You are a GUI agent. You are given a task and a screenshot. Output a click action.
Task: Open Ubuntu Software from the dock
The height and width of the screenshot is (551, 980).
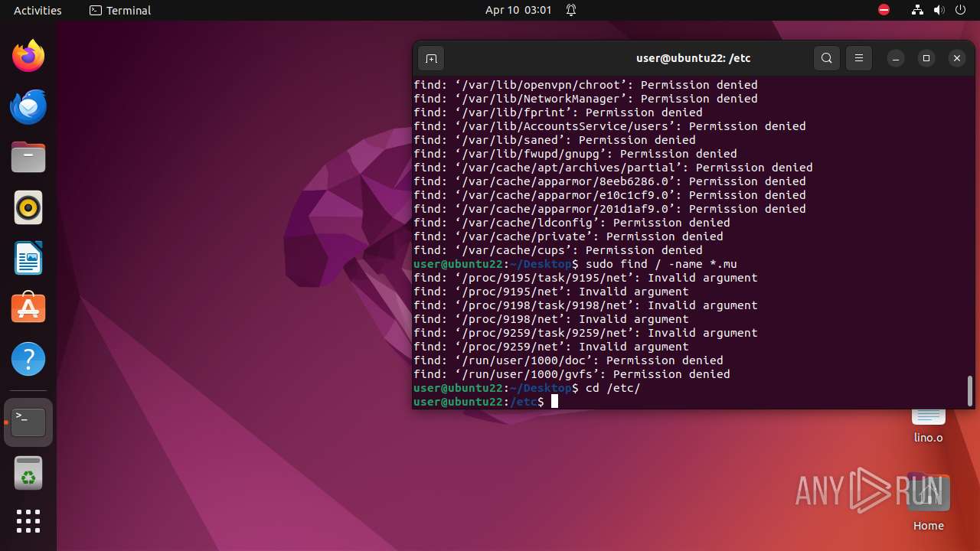point(28,308)
